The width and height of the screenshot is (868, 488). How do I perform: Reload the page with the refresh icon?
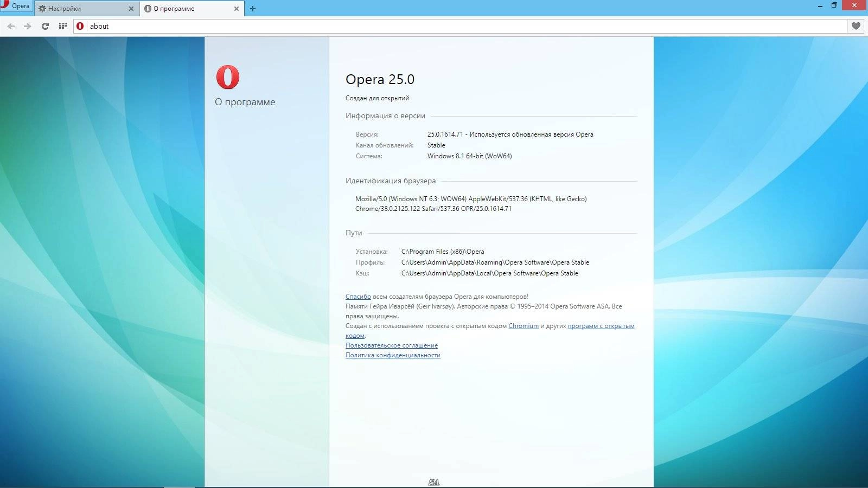(x=46, y=26)
